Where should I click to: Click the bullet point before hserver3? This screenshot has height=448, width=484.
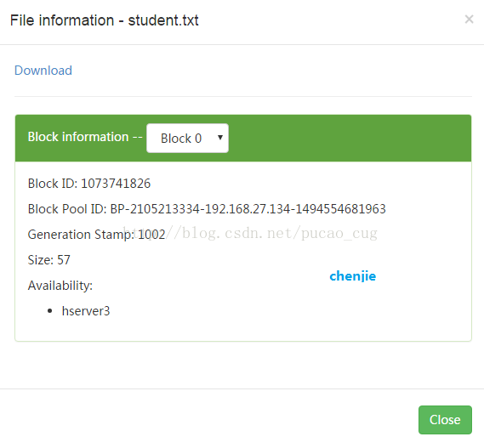tap(50, 311)
